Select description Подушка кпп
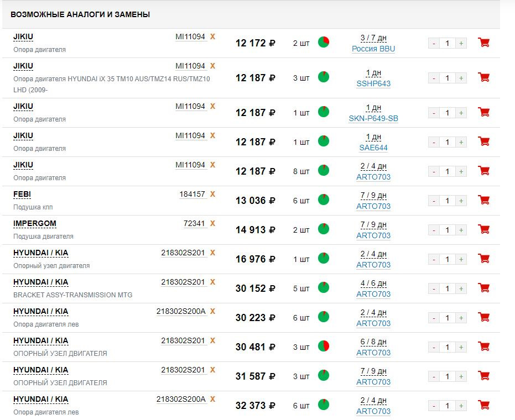Viewport: 515px width, 420px height. (33, 207)
